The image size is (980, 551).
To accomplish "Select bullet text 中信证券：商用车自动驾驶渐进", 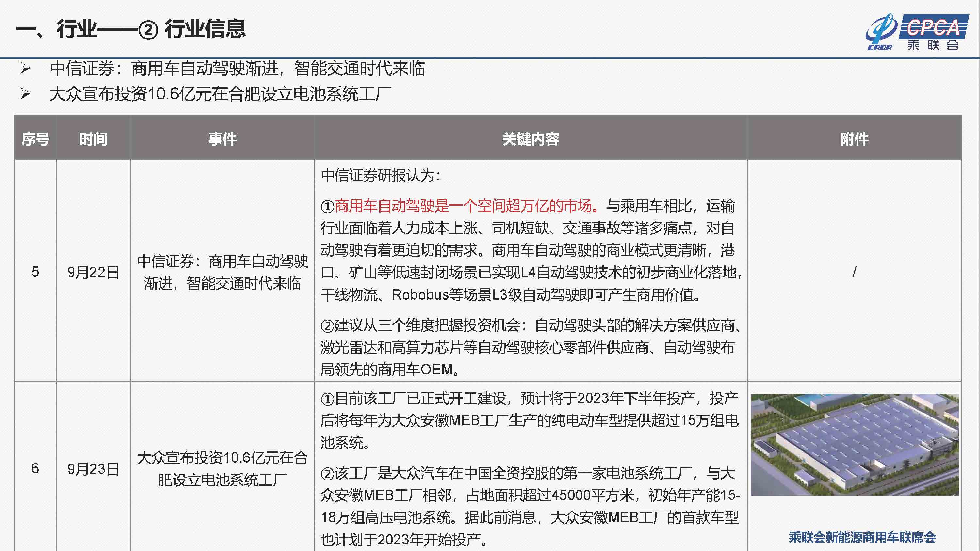I will 164,69.
